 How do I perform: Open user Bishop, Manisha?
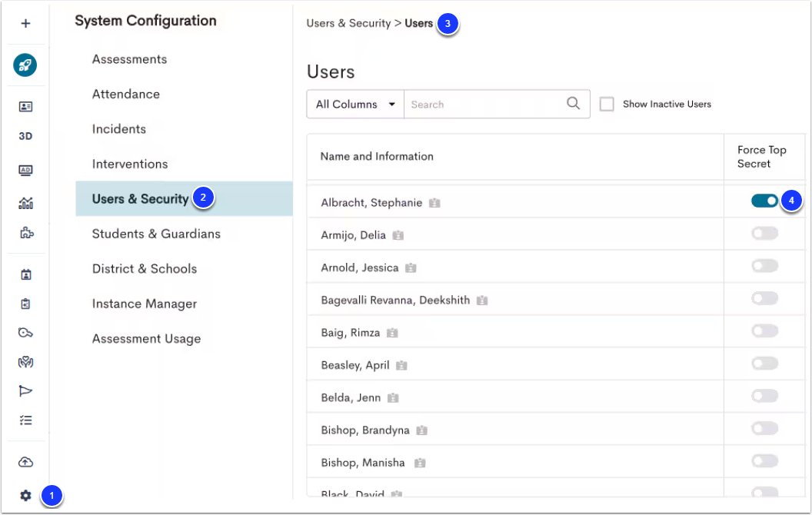click(x=363, y=463)
